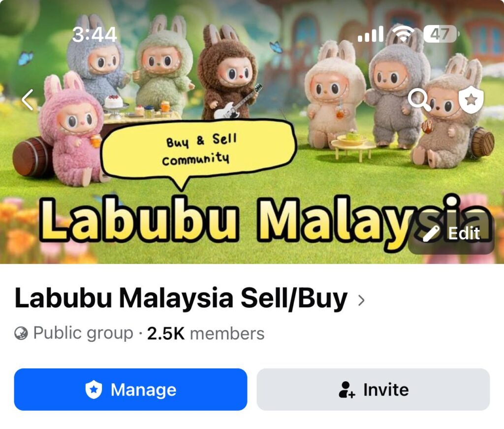Screen dimensions: 504x429
Task: Tap the shield icon inside Manage
Action: tap(94, 390)
